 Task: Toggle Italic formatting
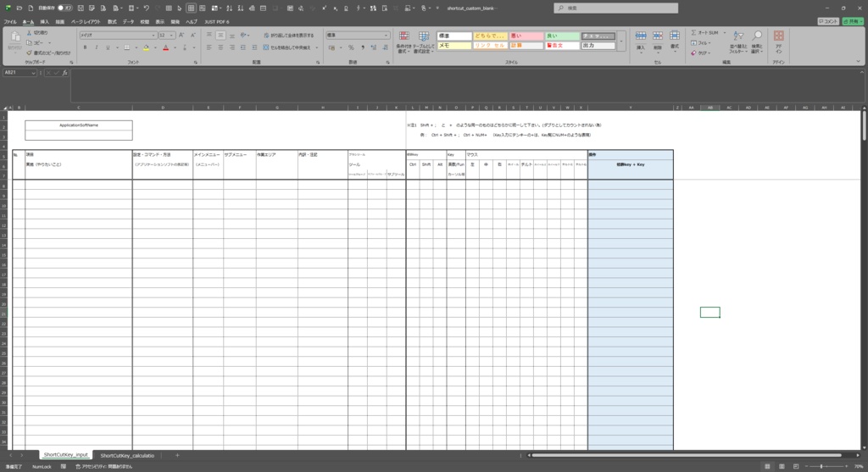tap(97, 47)
